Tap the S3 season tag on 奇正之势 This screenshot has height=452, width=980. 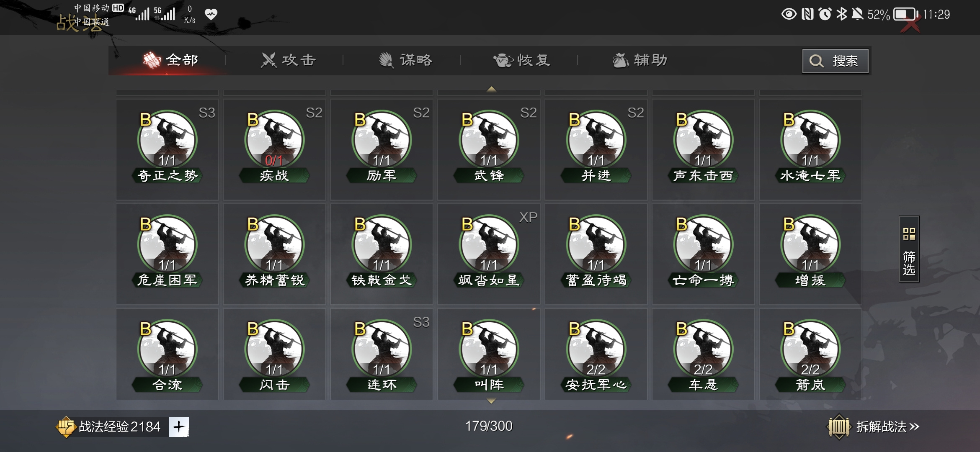pyautogui.click(x=207, y=113)
